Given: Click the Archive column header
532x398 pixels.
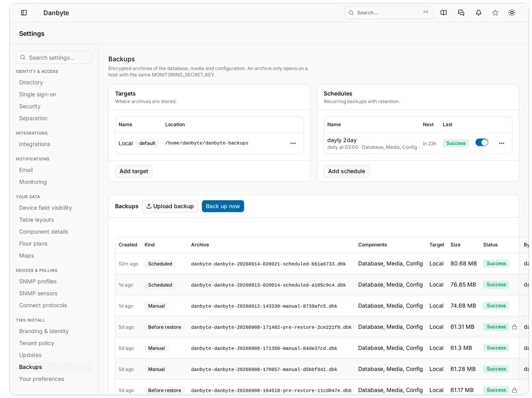Looking at the screenshot, I should (200, 245).
